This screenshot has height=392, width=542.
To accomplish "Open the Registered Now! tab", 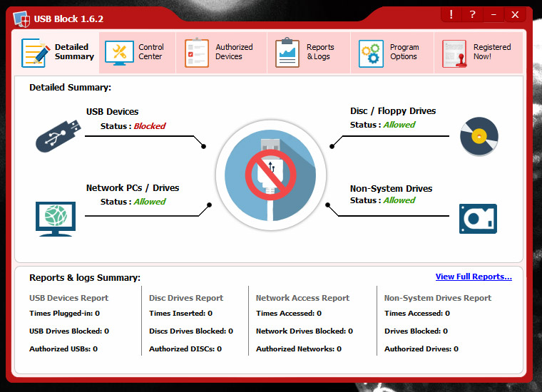I will point(478,53).
